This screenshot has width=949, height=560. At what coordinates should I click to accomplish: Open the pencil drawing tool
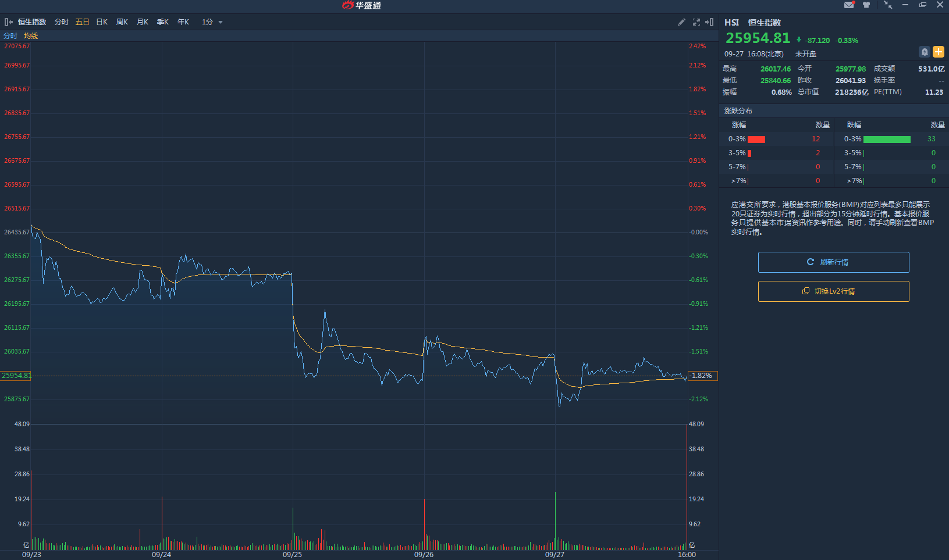click(x=681, y=22)
